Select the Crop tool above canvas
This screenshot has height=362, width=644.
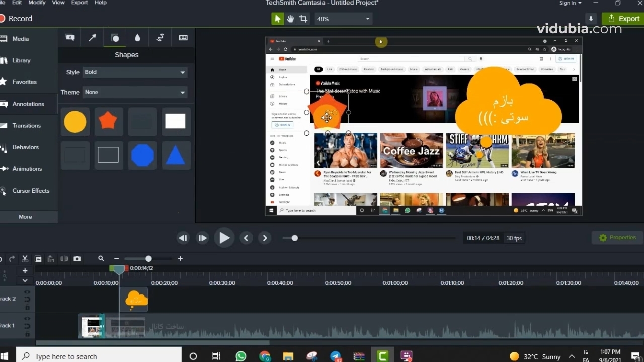pos(303,19)
